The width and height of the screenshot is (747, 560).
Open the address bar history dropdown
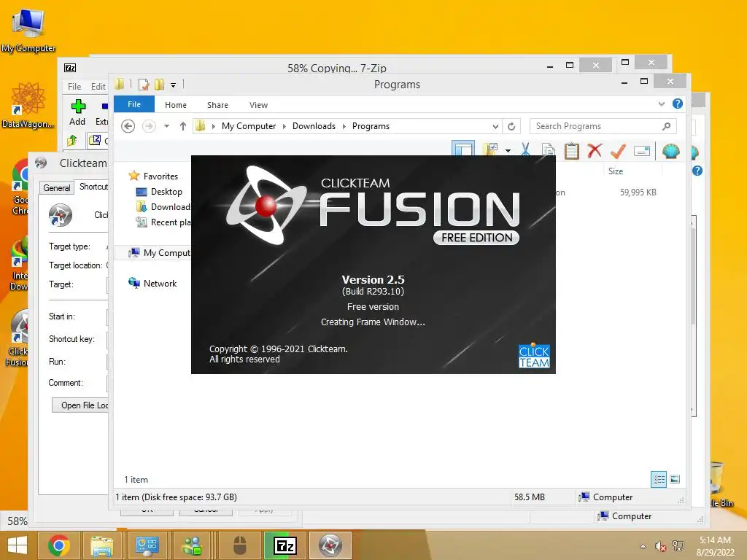click(495, 126)
